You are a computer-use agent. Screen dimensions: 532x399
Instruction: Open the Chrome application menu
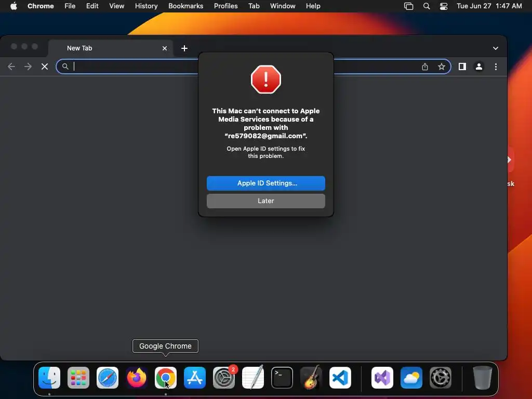[41, 6]
